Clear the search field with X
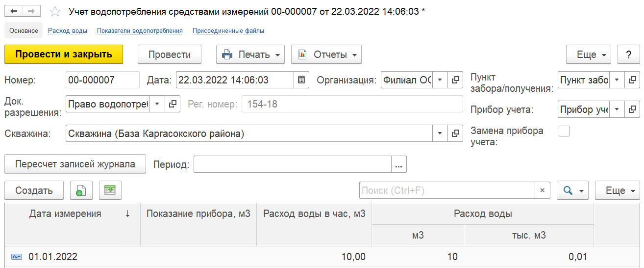The width and height of the screenshot is (644, 268). pos(542,190)
